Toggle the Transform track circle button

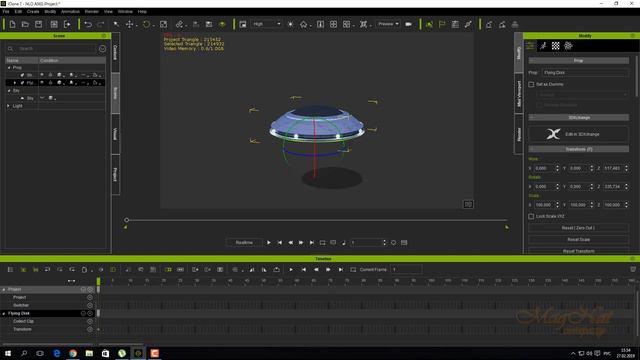pos(90,329)
